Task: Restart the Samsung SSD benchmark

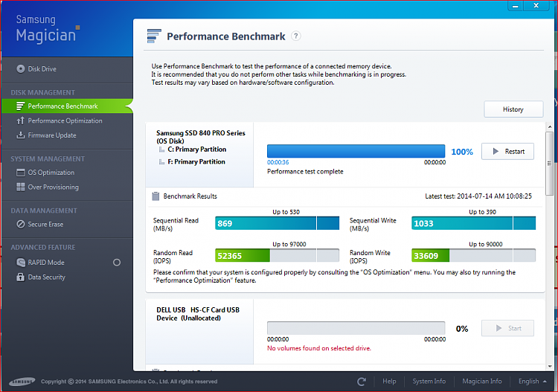Action: click(x=507, y=152)
